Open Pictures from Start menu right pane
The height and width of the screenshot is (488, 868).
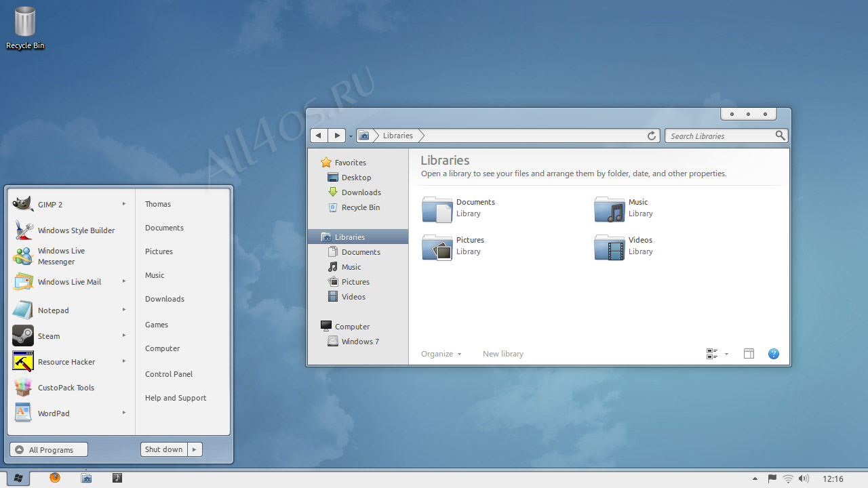coord(159,251)
